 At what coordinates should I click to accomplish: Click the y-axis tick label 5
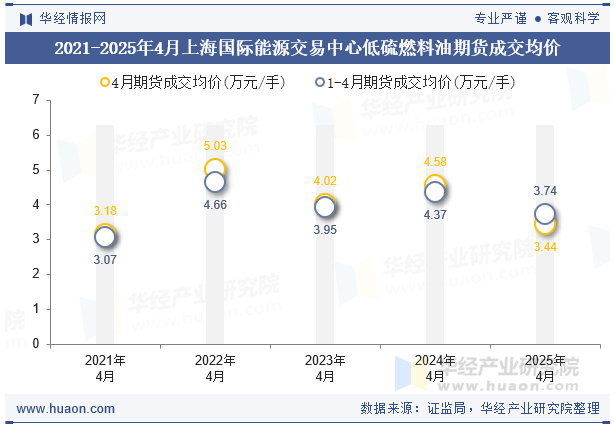click(x=36, y=169)
